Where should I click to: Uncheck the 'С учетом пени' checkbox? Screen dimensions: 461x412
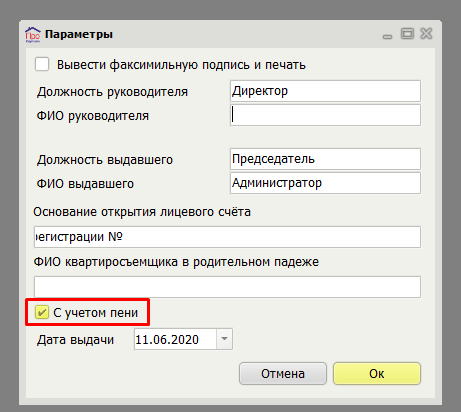coord(42,312)
